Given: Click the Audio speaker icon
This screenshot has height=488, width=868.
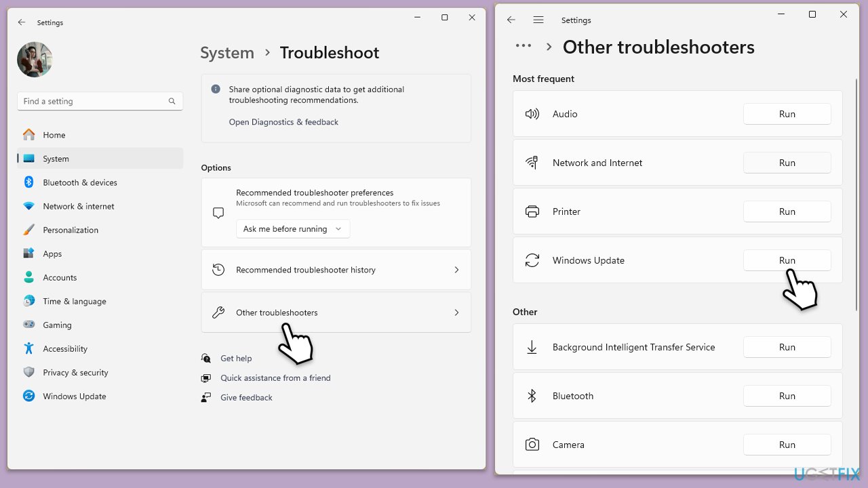Looking at the screenshot, I should [532, 114].
